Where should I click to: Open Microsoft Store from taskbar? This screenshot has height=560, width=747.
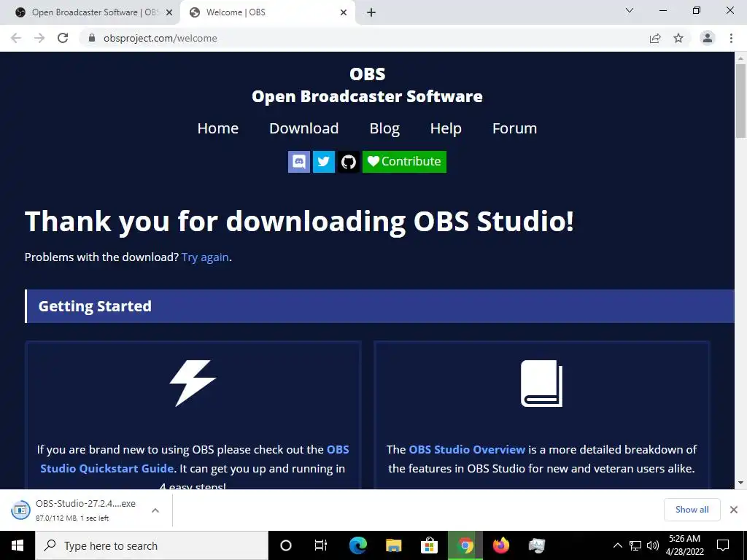(429, 545)
